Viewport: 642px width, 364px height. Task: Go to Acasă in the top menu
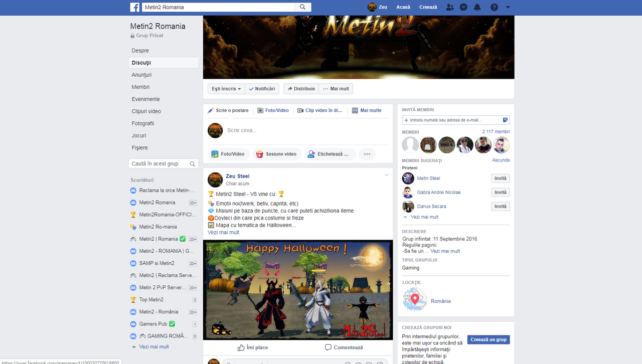403,7
